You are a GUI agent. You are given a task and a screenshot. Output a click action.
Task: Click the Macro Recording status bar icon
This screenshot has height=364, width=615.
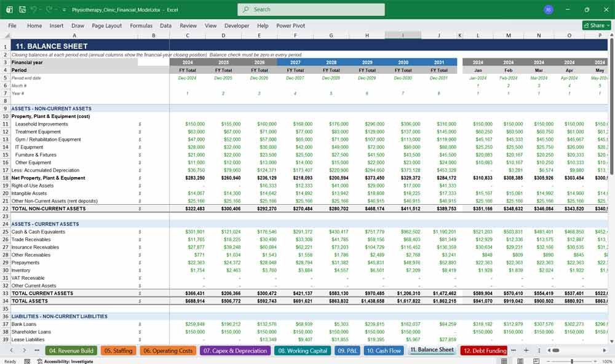(27, 362)
